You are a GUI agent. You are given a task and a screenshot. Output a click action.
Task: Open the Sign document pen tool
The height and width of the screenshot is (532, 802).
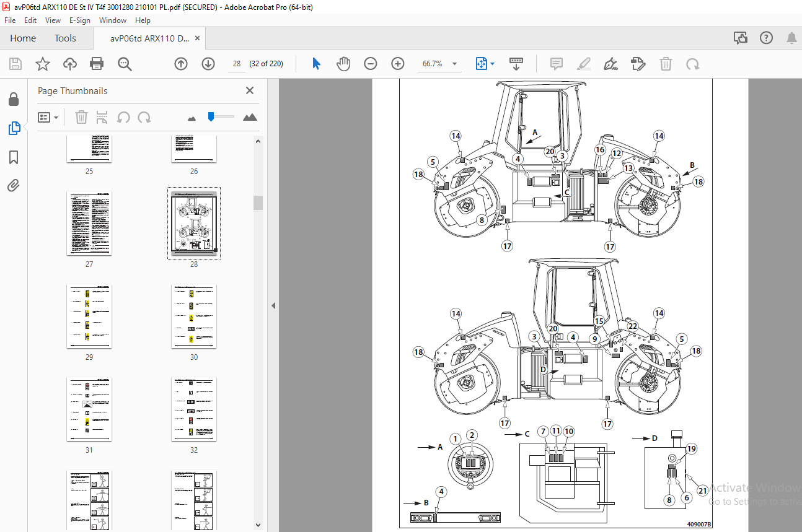pyautogui.click(x=610, y=64)
